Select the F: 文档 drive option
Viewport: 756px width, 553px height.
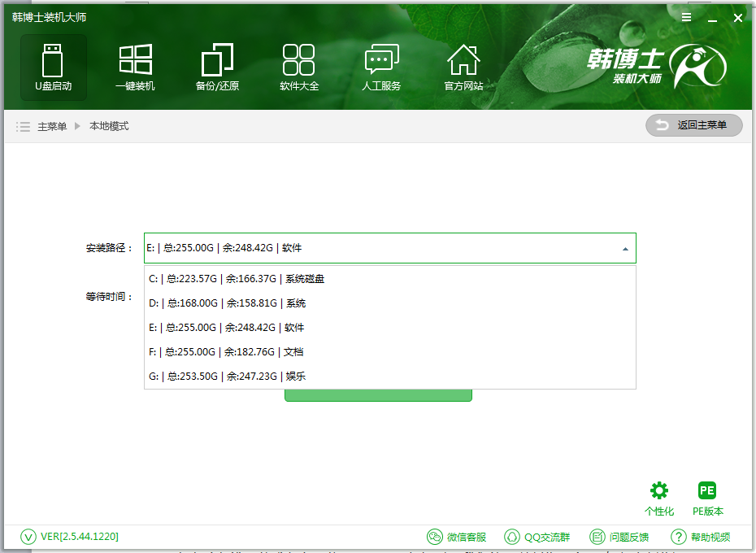tap(389, 352)
